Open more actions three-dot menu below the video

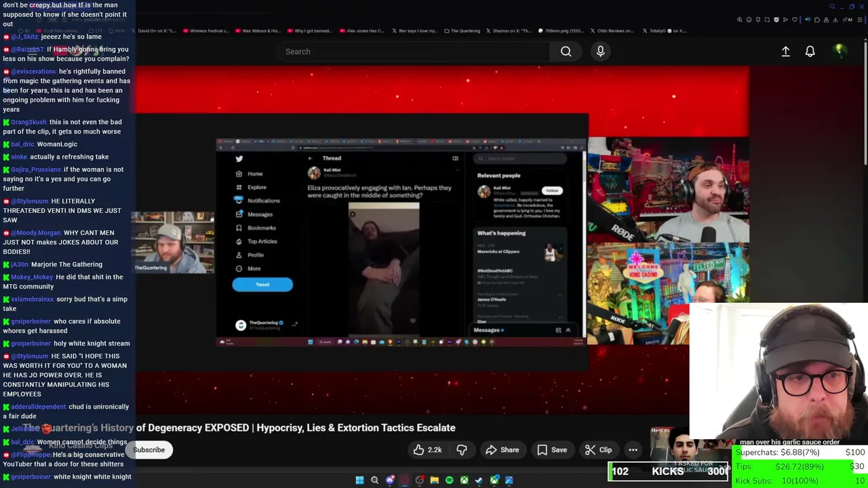point(633,450)
